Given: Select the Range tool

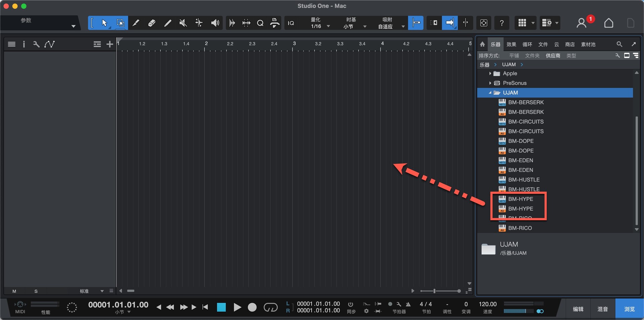Looking at the screenshot, I should click(x=120, y=23).
